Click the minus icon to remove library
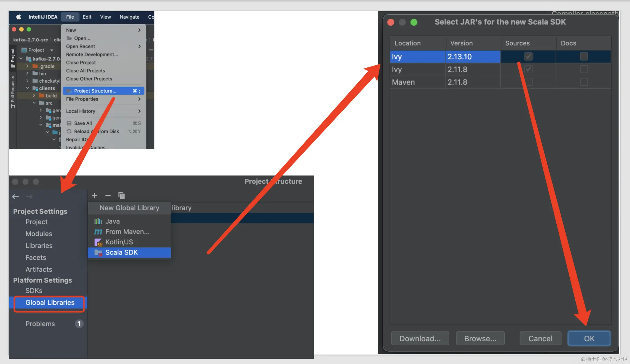The image size is (630, 364). [x=108, y=196]
